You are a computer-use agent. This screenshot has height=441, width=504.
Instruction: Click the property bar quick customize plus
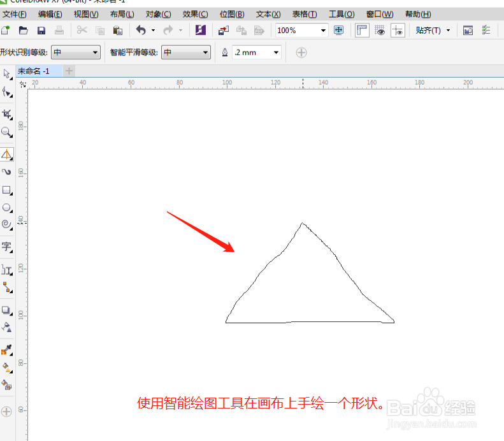(x=301, y=52)
